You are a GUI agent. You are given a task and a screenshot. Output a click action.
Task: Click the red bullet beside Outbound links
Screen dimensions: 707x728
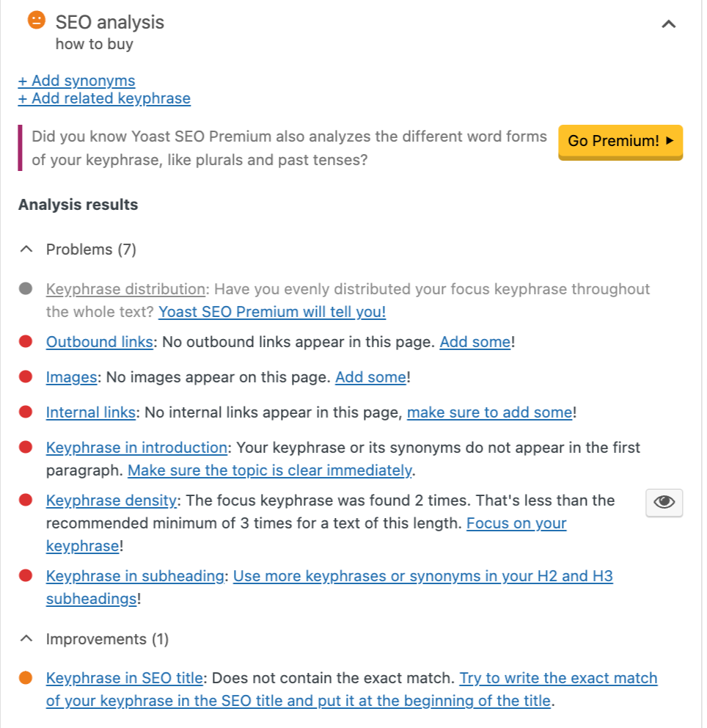tap(26, 342)
